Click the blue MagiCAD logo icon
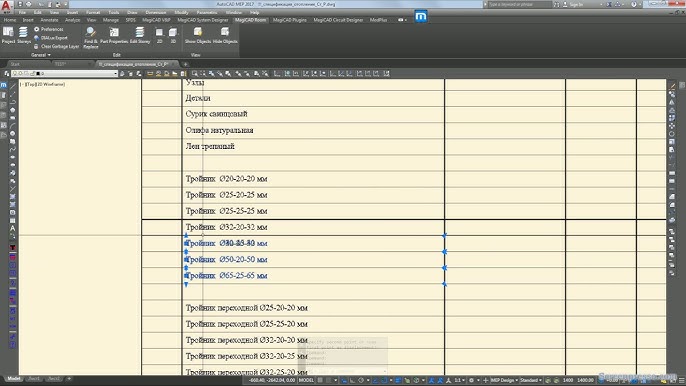This screenshot has width=686, height=386. tap(421, 17)
